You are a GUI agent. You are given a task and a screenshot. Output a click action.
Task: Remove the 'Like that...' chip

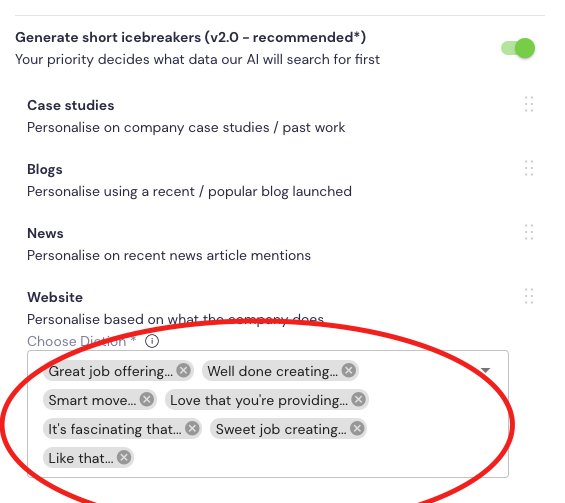pyautogui.click(x=124, y=458)
